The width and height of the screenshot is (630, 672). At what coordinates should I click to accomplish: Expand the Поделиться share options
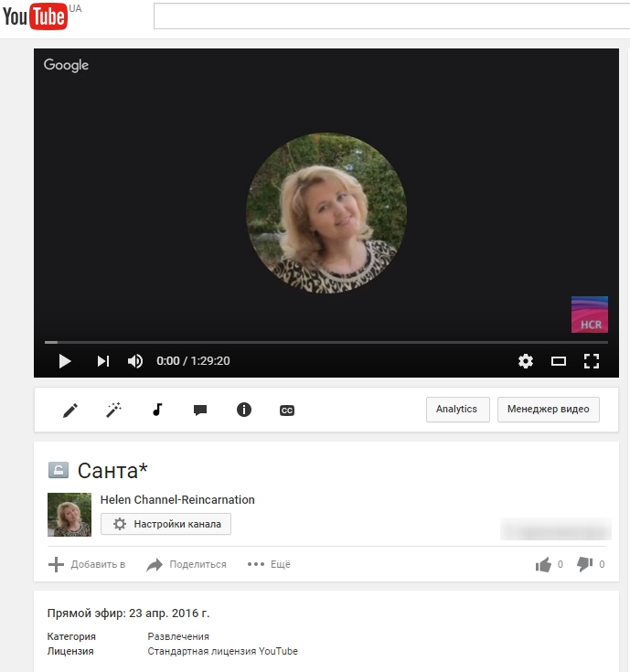coord(187,565)
